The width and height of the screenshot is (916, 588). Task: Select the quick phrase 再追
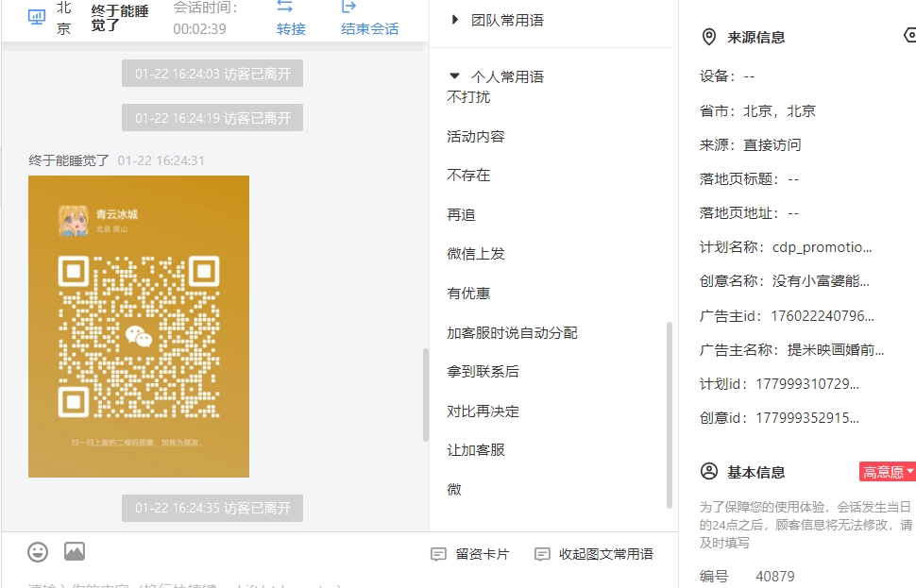[x=461, y=215]
